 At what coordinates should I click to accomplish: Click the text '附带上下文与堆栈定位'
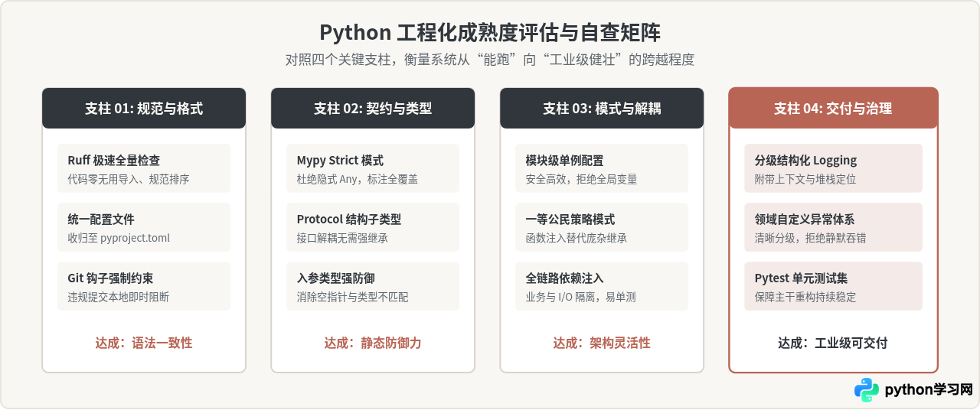tap(805, 179)
